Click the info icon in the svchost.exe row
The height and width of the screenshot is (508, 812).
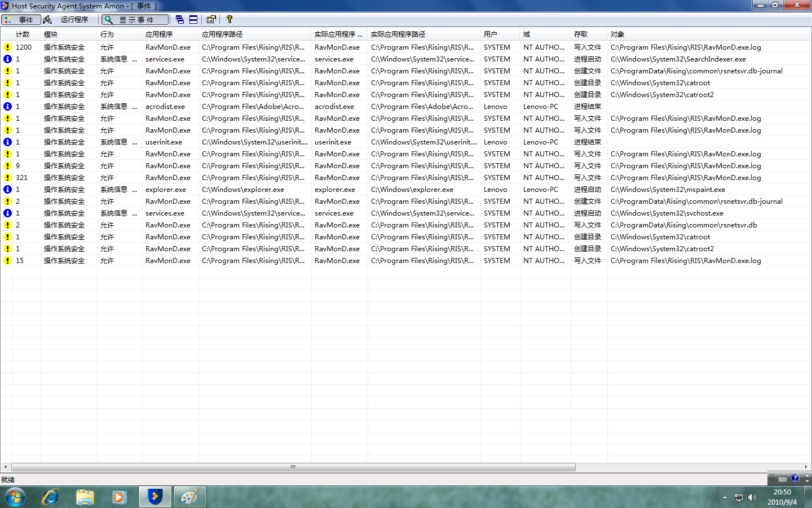pos(7,213)
